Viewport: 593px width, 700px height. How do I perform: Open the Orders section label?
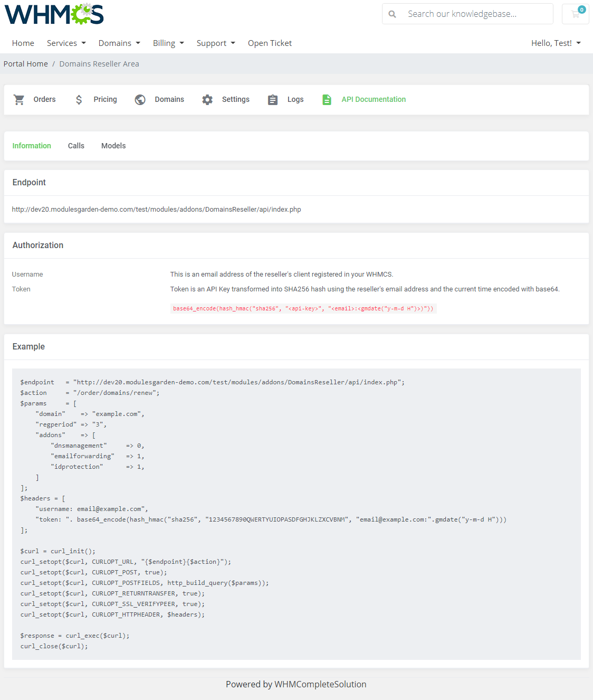44,99
